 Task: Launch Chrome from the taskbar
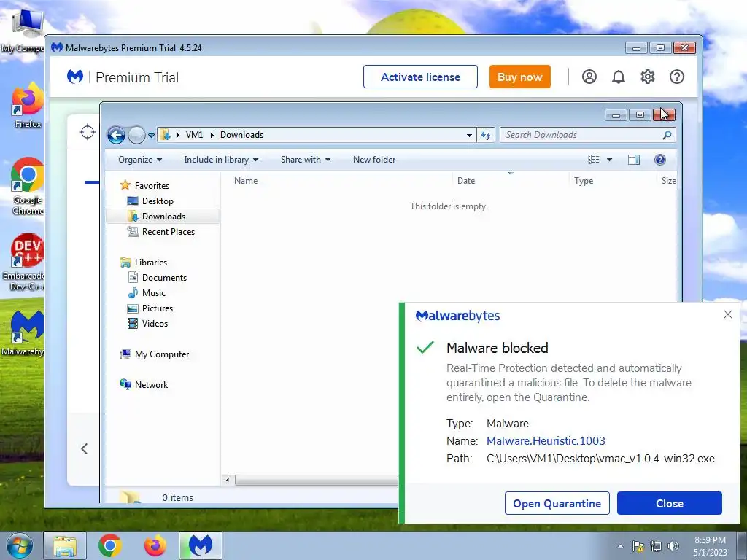click(x=110, y=545)
